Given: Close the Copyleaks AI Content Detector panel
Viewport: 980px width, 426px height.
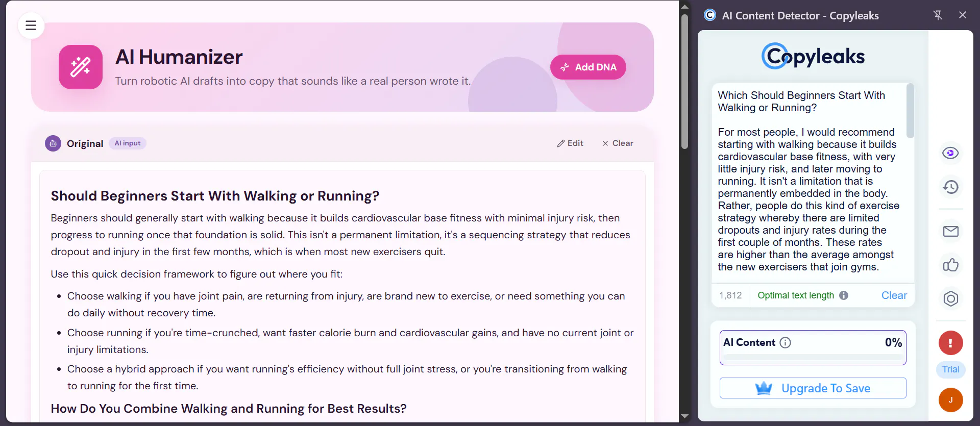Looking at the screenshot, I should point(963,15).
